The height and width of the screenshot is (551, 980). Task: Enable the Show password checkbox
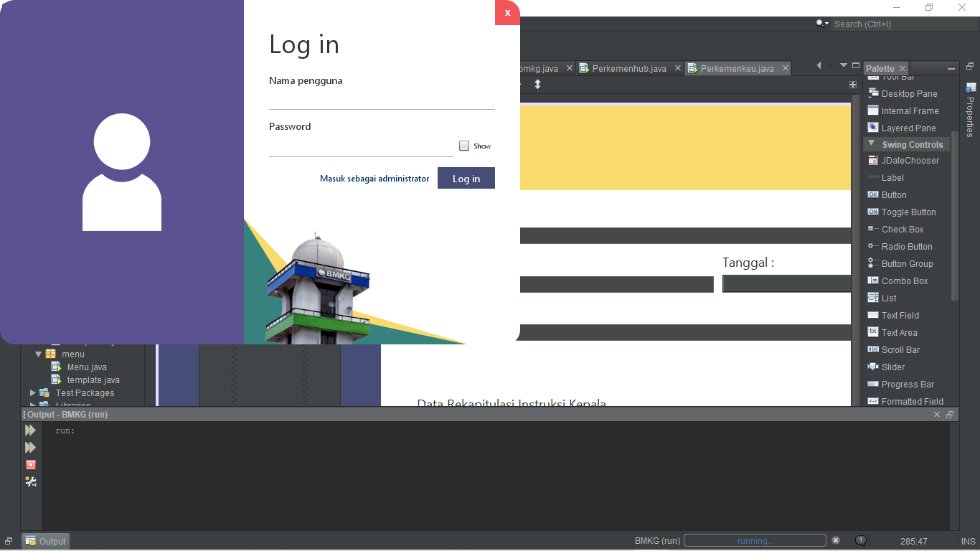[464, 146]
